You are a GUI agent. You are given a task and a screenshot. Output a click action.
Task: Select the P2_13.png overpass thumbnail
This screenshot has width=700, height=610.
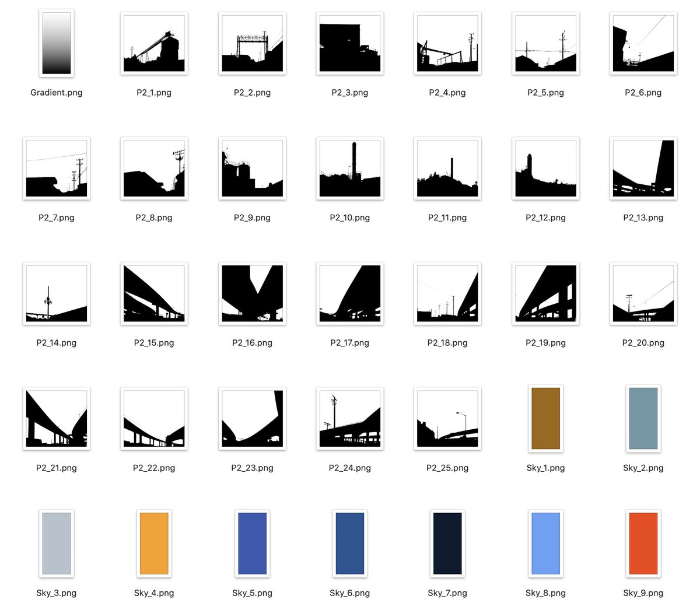[x=643, y=169]
